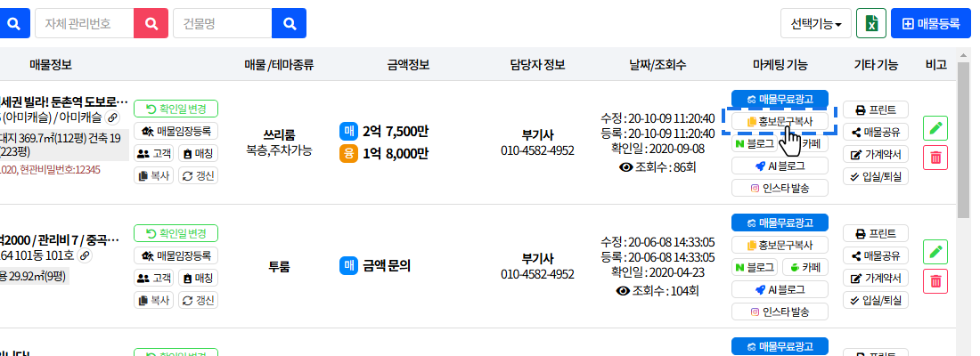The image size is (980, 356).
Task: Click 인스타 발송 in the first row
Action: [780, 188]
